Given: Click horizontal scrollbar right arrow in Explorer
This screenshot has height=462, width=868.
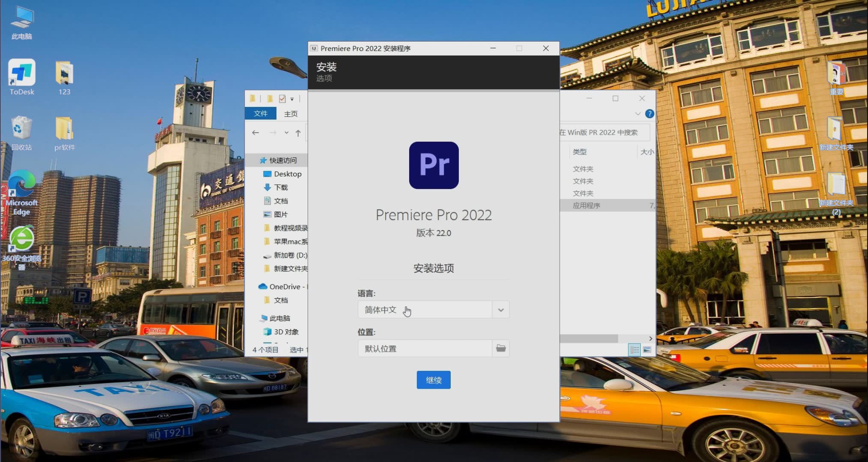Looking at the screenshot, I should coord(651,338).
